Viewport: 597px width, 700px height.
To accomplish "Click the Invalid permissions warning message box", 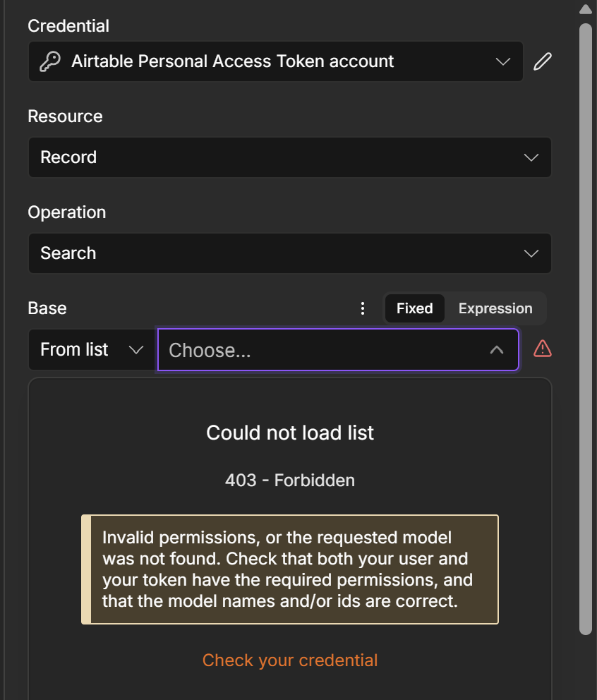I will [x=290, y=569].
